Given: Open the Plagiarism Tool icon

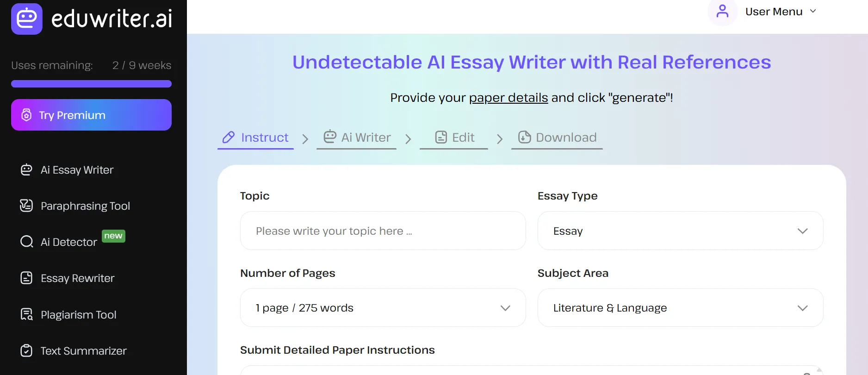Looking at the screenshot, I should (x=26, y=314).
